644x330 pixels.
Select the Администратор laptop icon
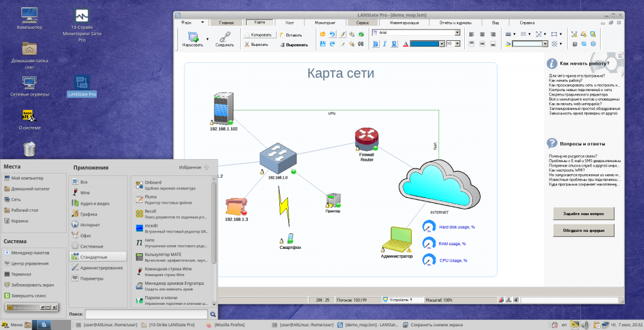[397, 239]
